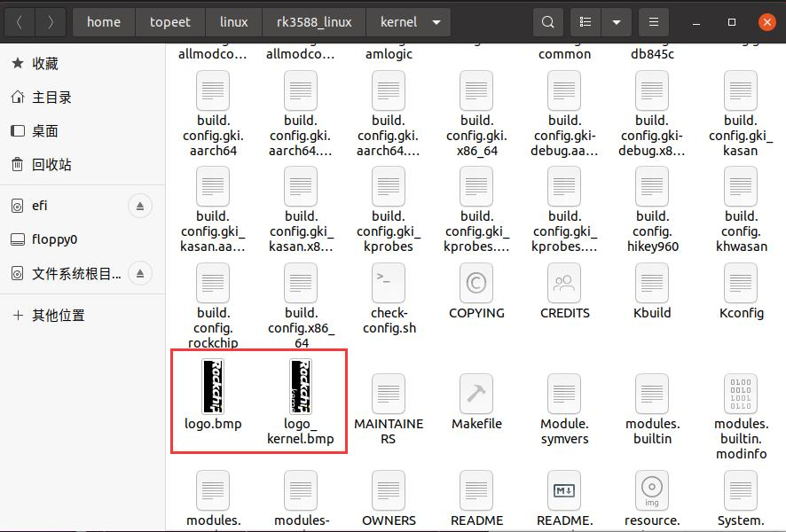Open 回收站 trash in sidebar
This screenshot has width=786, height=532.
pos(83,164)
